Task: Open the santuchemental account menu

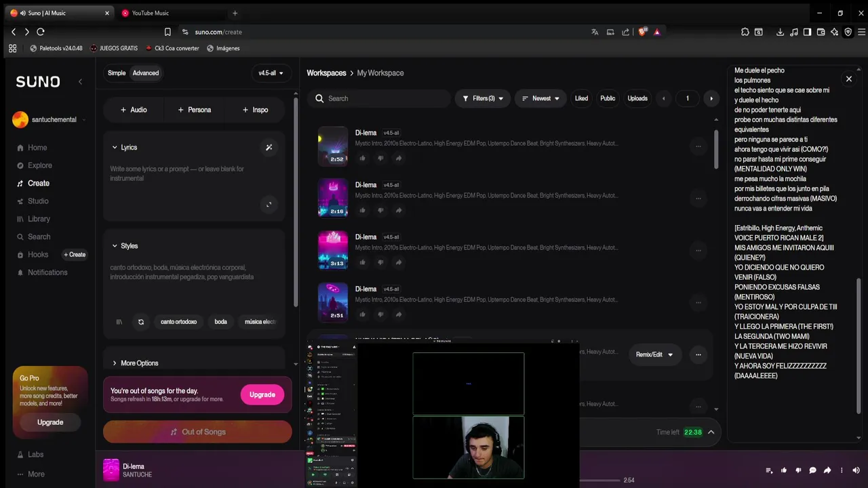Action: (x=49, y=120)
